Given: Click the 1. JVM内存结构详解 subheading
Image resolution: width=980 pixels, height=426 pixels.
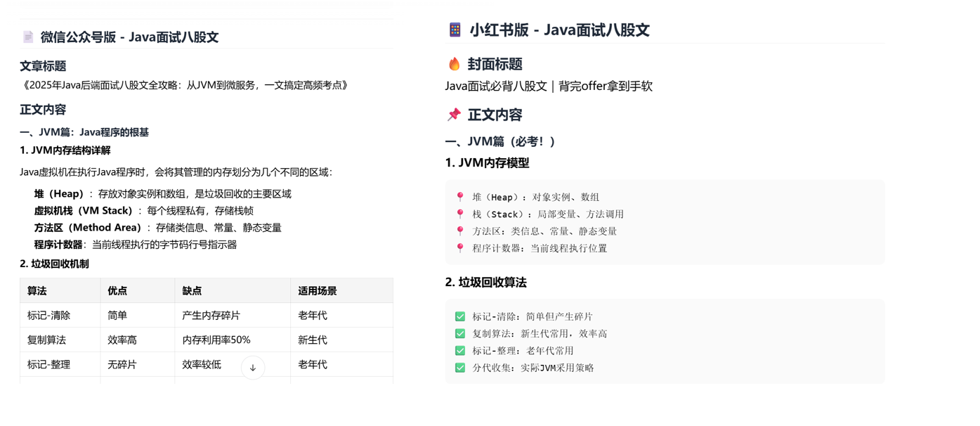Looking at the screenshot, I should (x=65, y=150).
